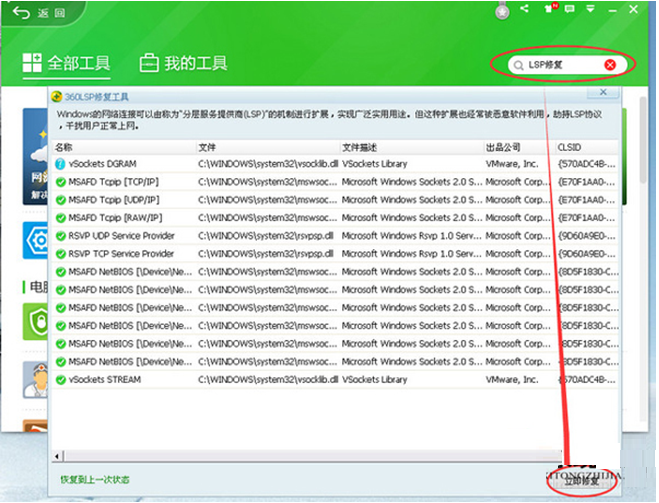Click the rsvpsp.dll path in RSVP UDP row
The height and width of the screenshot is (503, 659).
pyautogui.click(x=266, y=236)
